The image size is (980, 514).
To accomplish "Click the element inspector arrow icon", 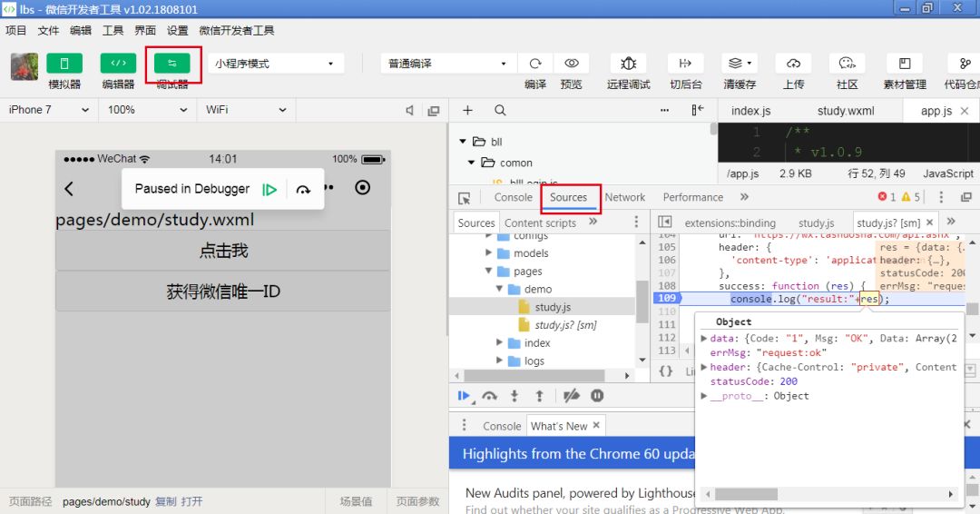I will coord(465,198).
